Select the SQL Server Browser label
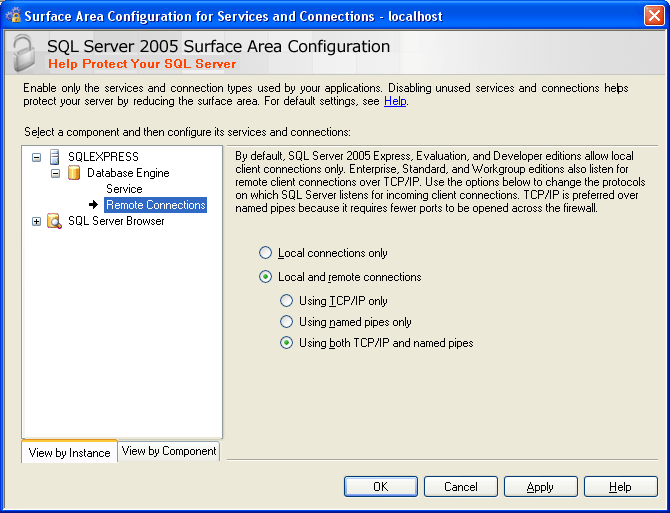Screen dimensions: 670x513 tap(116, 221)
